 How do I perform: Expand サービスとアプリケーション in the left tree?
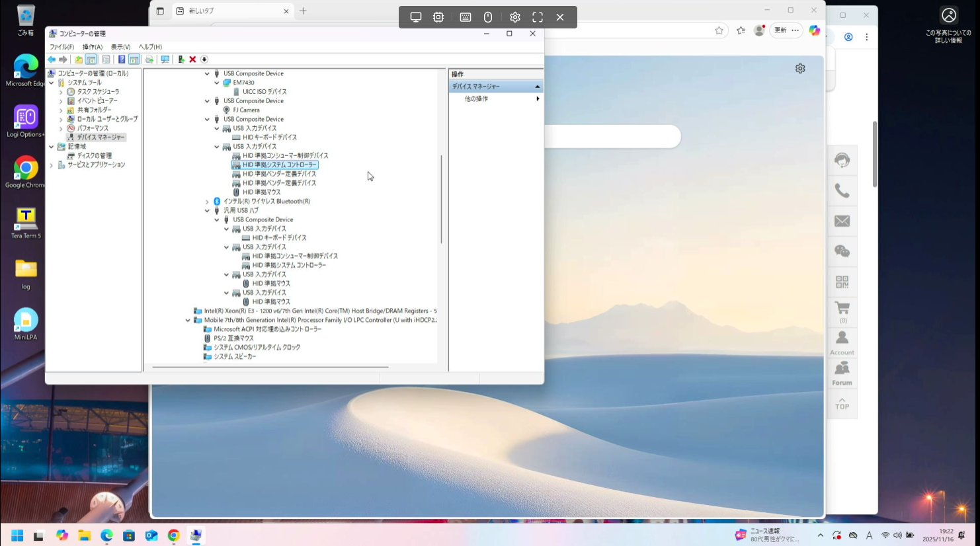point(52,165)
